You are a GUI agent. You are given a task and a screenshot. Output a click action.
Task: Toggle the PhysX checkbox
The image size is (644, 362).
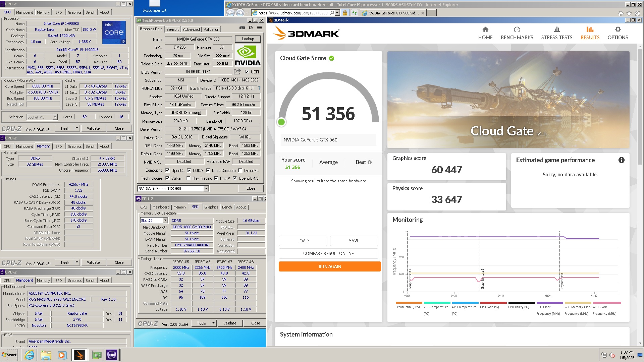click(216, 178)
